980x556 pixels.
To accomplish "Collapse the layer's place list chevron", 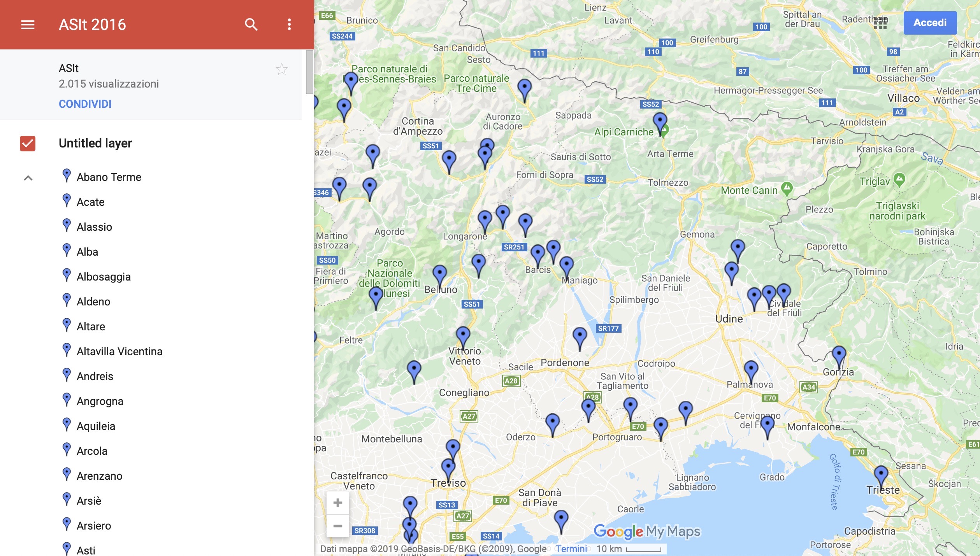I will pos(28,178).
